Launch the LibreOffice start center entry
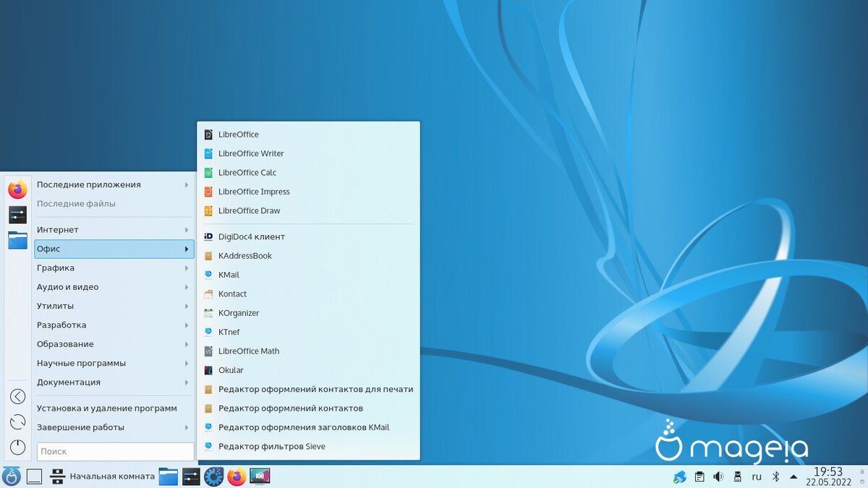Screen dimensions: 868x488 point(308,134)
